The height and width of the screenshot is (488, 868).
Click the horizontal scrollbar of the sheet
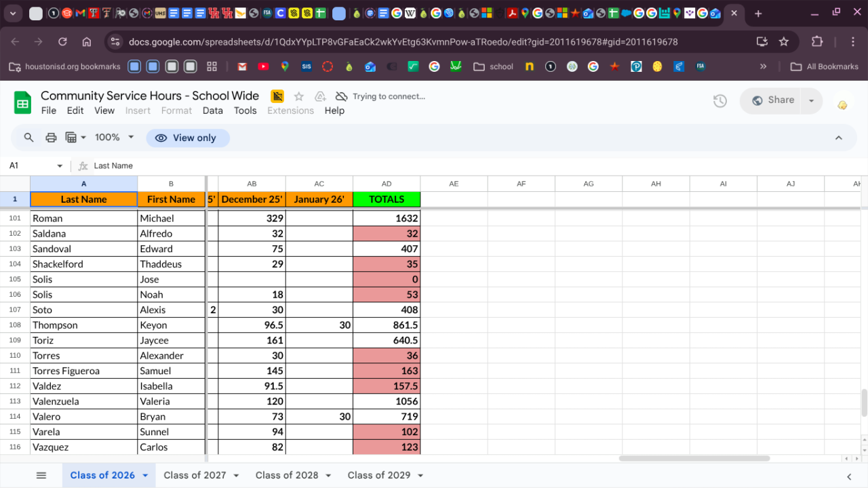pyautogui.click(x=694, y=458)
